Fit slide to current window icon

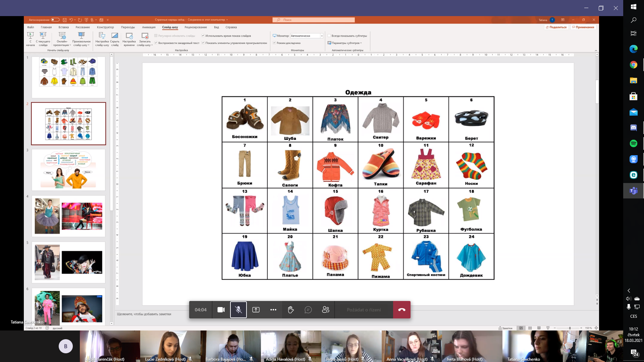click(x=596, y=328)
